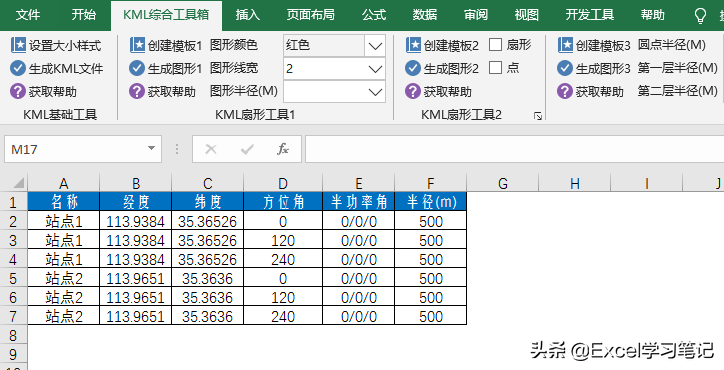Open the 图形线宽 dropdown showing 2
The image size is (724, 370).
(375, 69)
